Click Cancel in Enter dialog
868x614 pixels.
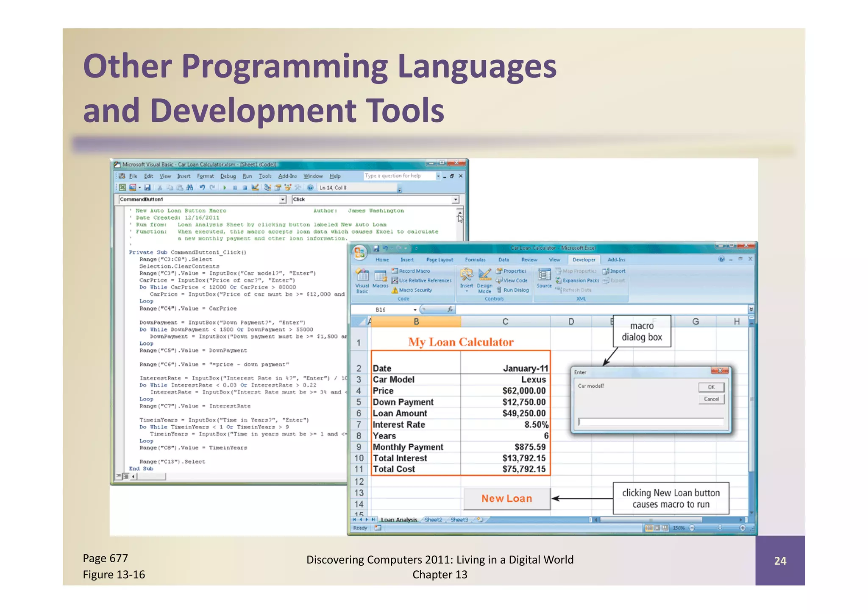point(711,399)
